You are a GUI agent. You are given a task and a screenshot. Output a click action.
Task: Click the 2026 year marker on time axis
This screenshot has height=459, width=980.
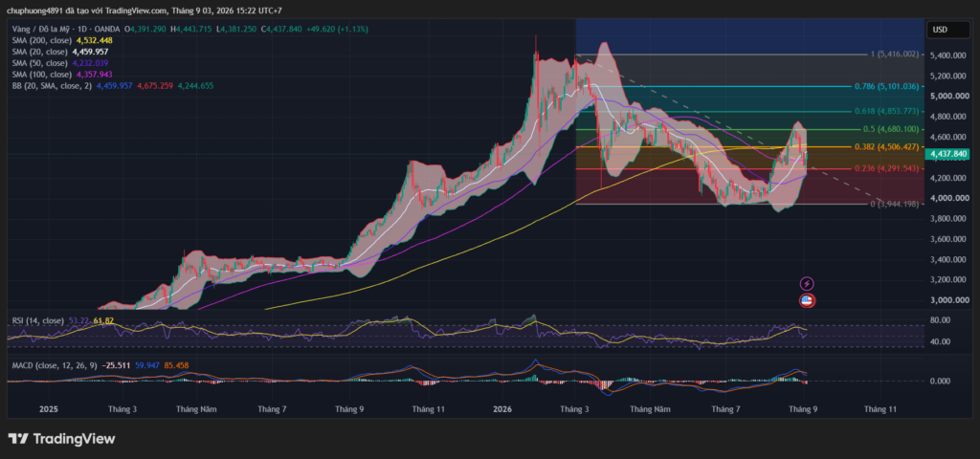502,409
